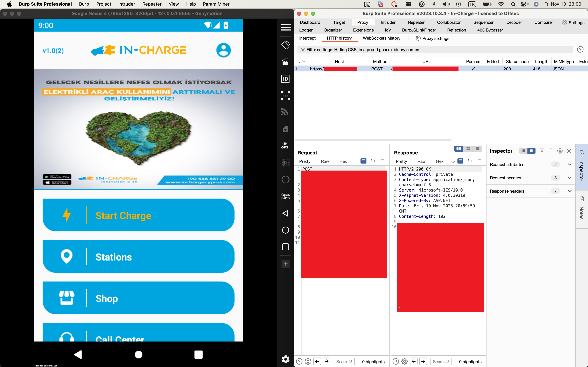
Task: Expand Request headers section
Action: (531, 178)
